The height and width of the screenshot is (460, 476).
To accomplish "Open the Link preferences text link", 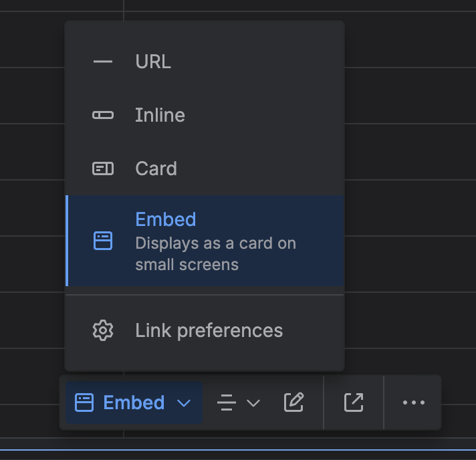I will pyautogui.click(x=209, y=330).
